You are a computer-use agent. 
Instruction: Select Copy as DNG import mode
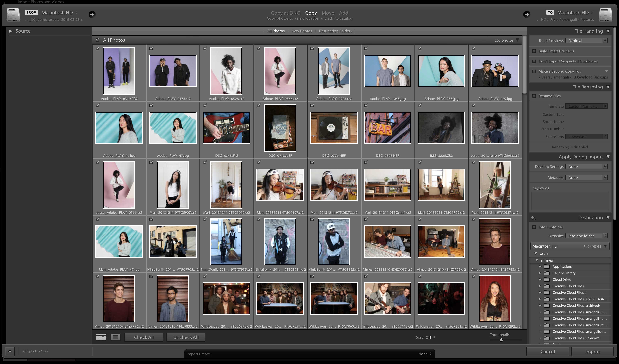coord(285,13)
